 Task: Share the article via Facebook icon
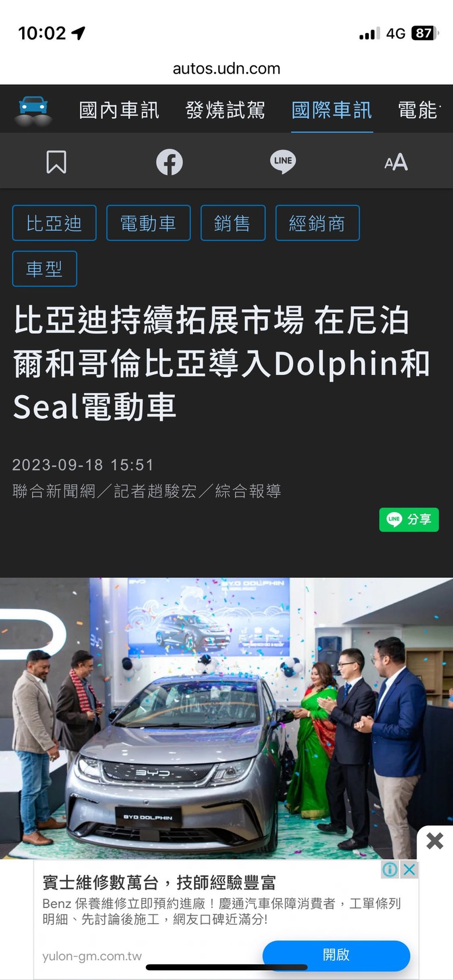pos(170,162)
